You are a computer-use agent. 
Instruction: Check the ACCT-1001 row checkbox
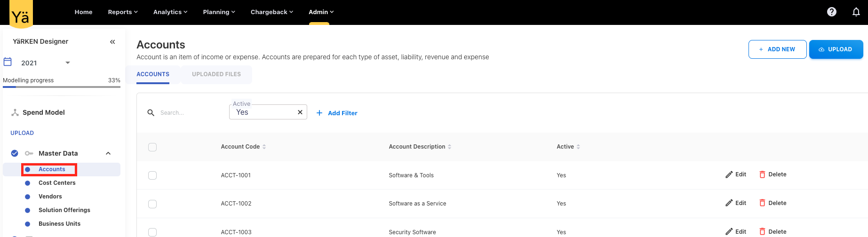pos(152,175)
